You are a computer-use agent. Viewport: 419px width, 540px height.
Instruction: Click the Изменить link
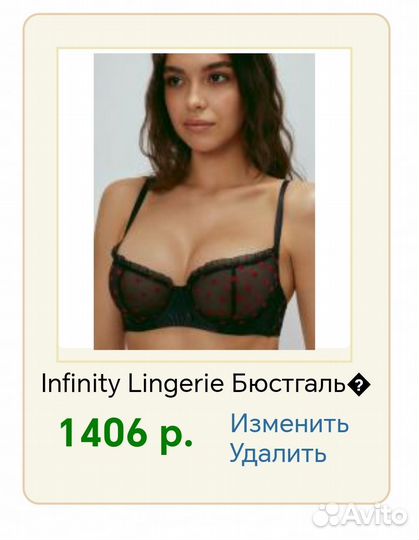[290, 423]
